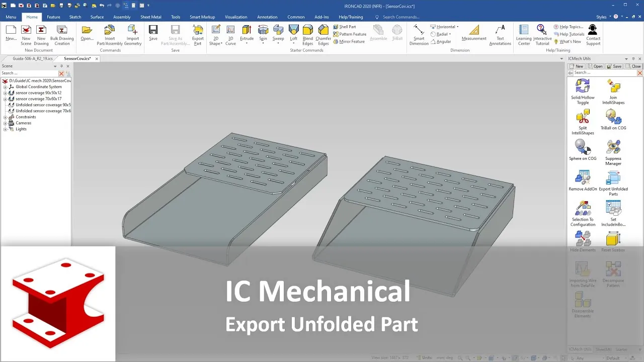This screenshot has height=362, width=644.
Task: Click Open in ICMech Utils panel
Action: (595, 66)
